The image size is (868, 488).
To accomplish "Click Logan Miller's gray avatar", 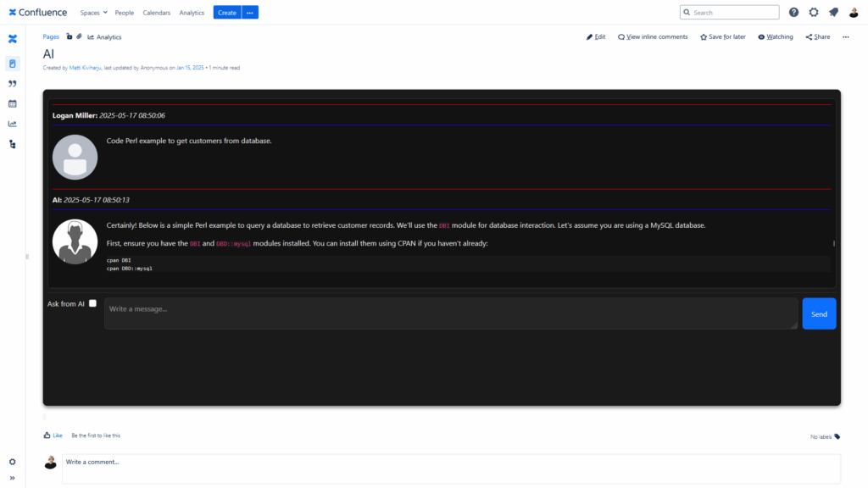I will point(75,157).
